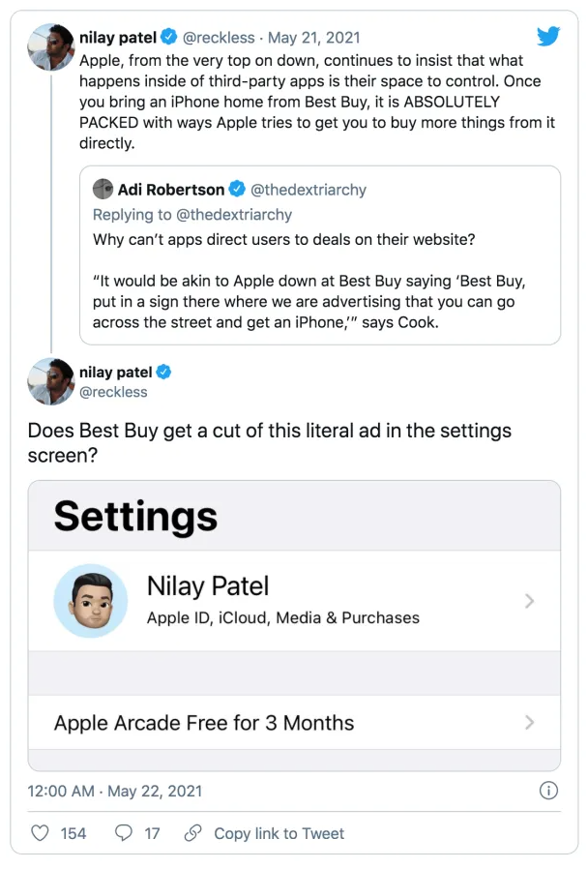
Task: Click the chain link icon
Action: (192, 833)
